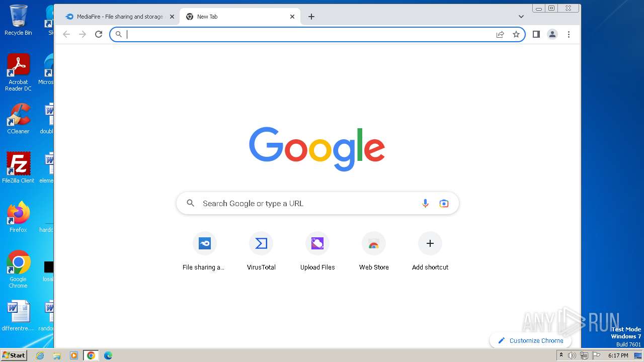Close the MediaFire tab
Image resolution: width=644 pixels, height=362 pixels.
[172, 17]
